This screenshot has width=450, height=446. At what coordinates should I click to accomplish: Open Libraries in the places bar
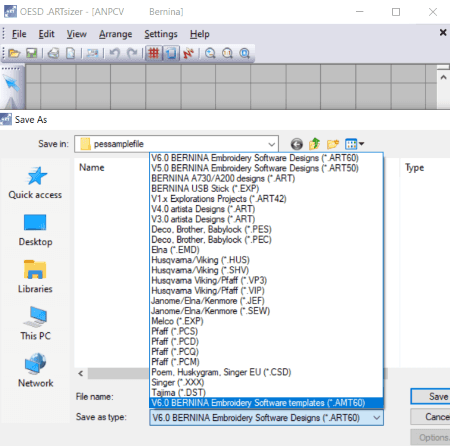click(x=35, y=277)
